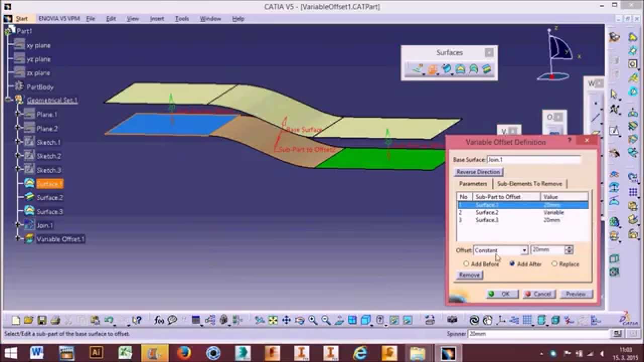The image size is (644, 362).
Task: Expand the Sketch.1 tree node
Action: pos(19,142)
